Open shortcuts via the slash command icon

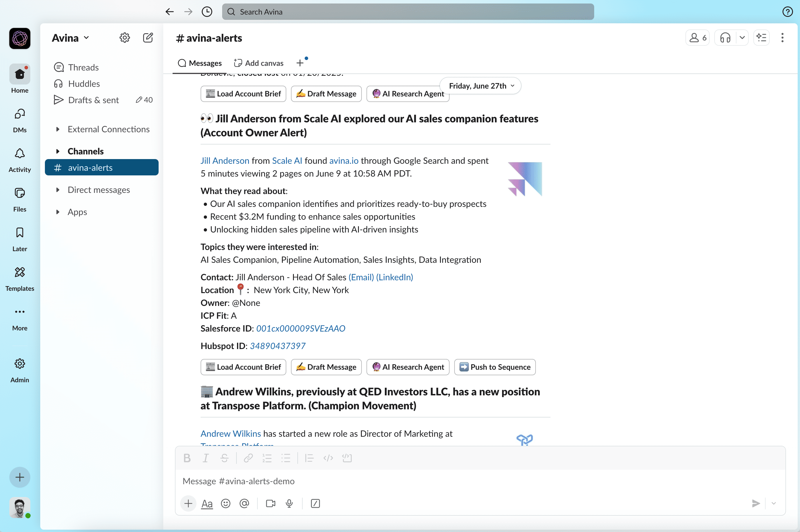[315, 503]
